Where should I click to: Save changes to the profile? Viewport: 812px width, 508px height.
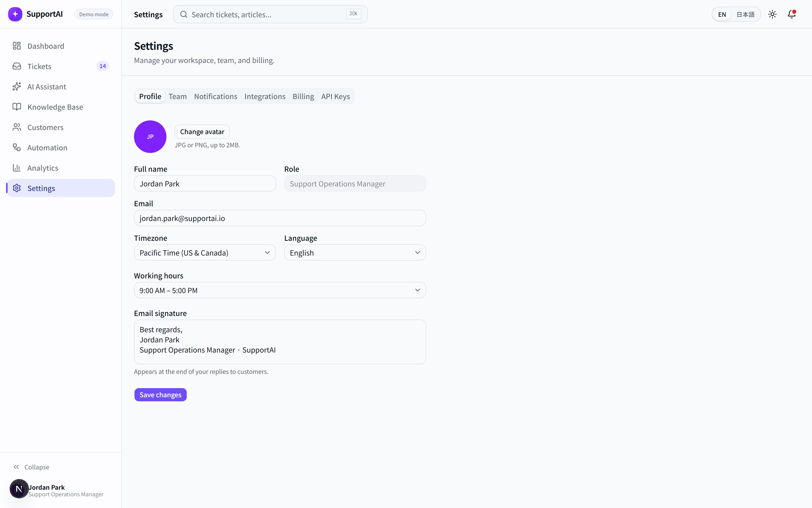click(x=160, y=395)
